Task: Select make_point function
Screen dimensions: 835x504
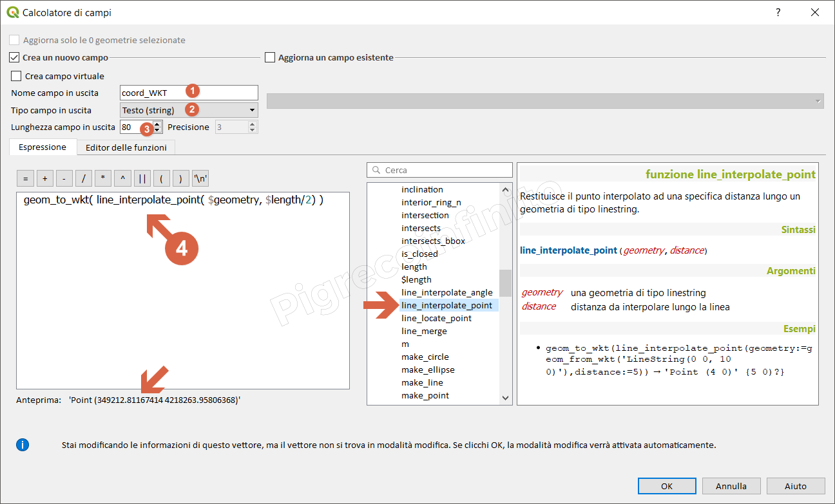Action: (425, 395)
